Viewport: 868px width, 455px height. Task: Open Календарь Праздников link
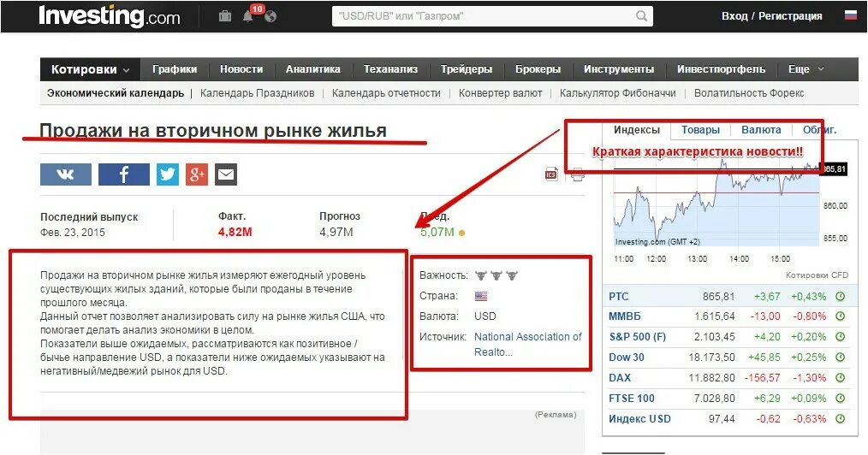[258, 93]
